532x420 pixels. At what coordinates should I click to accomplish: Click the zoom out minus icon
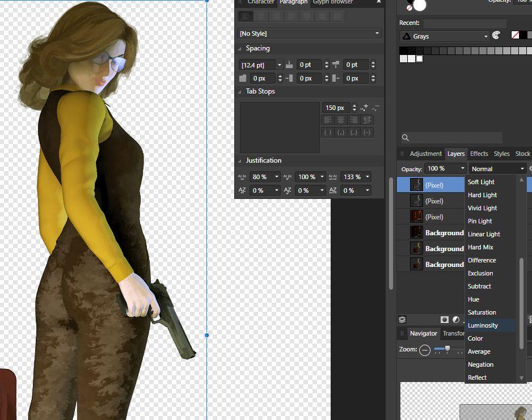coord(424,350)
